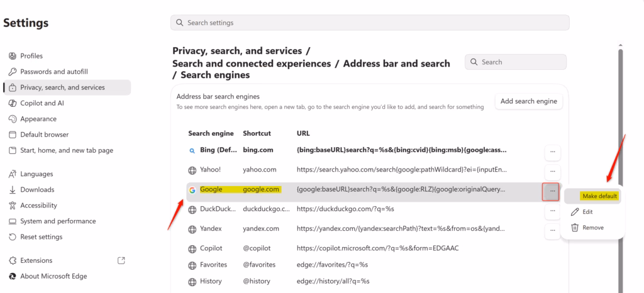Click the lock icon for Privacy section
The image size is (644, 293).
(13, 87)
